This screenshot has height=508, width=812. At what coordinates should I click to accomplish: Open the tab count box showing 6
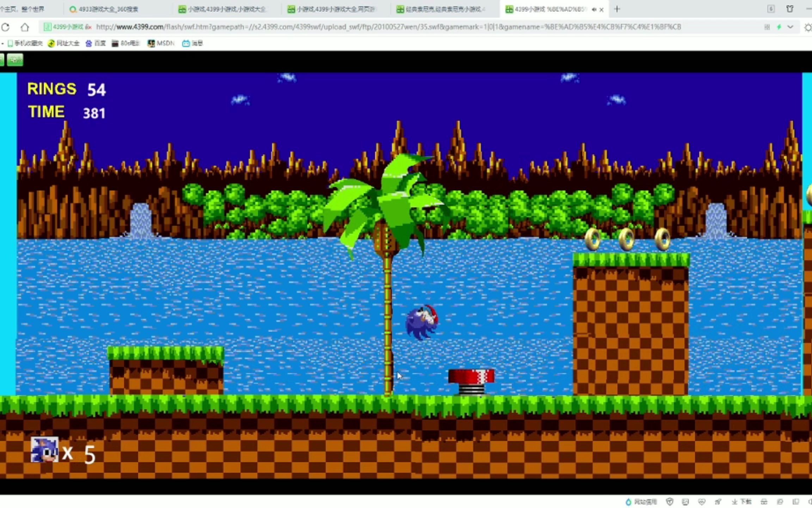pos(771,9)
